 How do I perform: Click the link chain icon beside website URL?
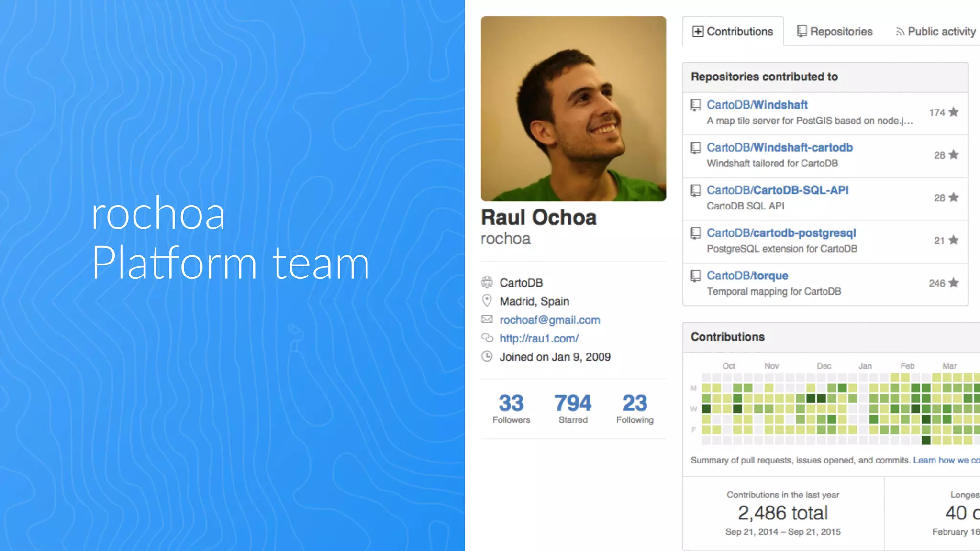click(487, 338)
